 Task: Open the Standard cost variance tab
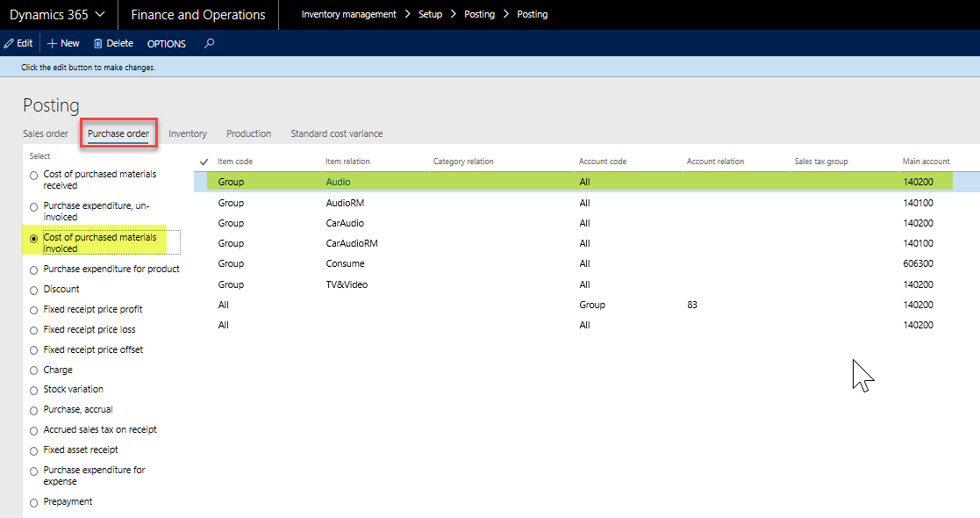pos(336,133)
